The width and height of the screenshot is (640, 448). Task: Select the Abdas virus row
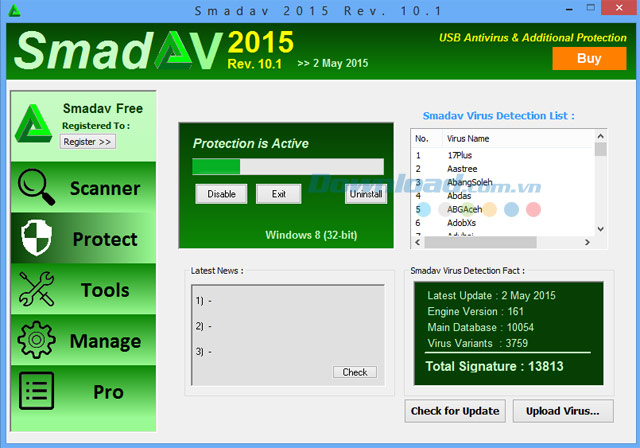(503, 195)
